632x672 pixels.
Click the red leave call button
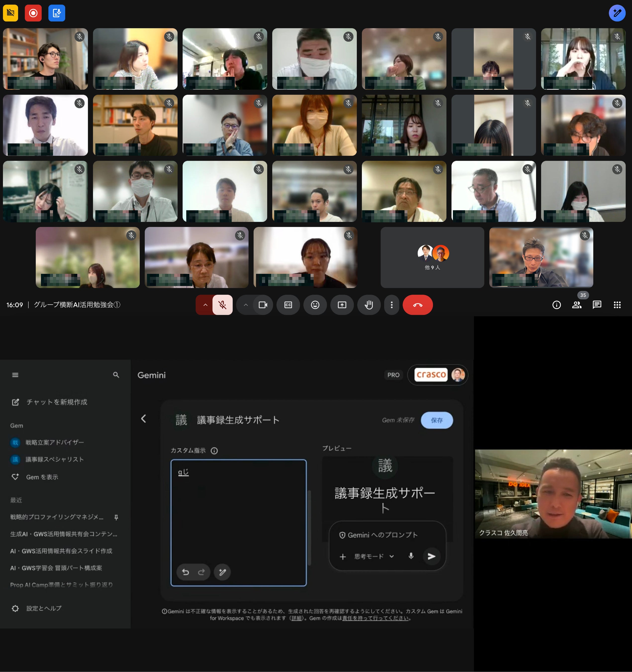point(418,305)
